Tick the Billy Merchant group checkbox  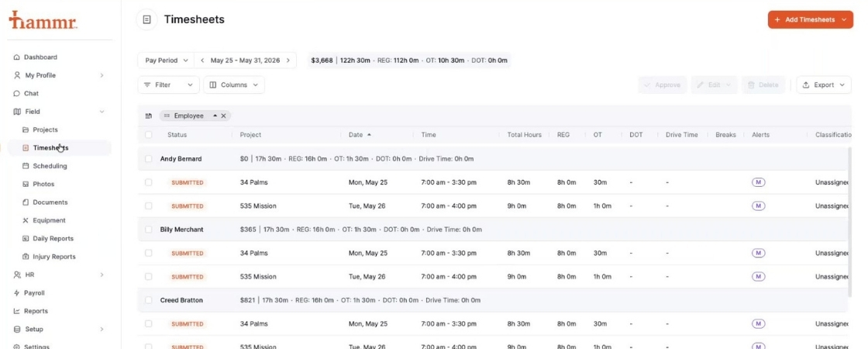pos(148,230)
